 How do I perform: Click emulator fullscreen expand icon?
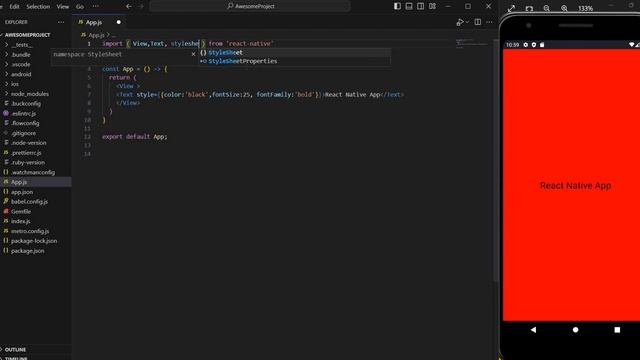511,8
